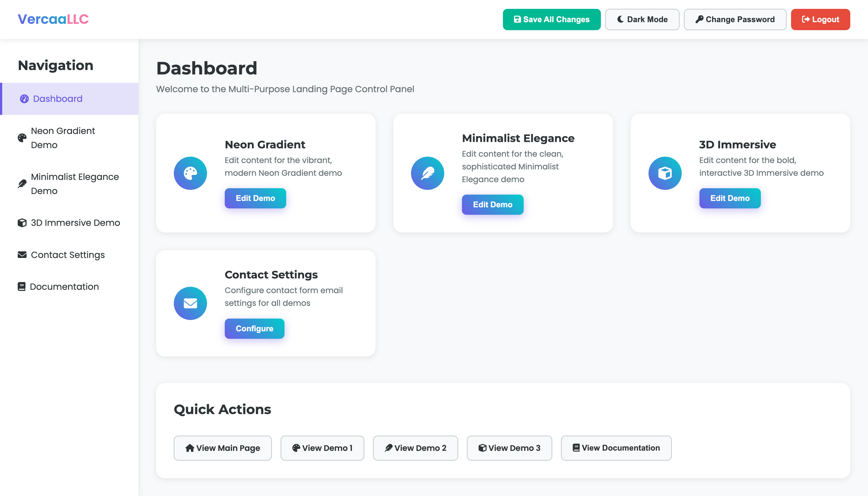Open Minimalist Elegance Demo in sidebar
868x496 pixels.
pyautogui.click(x=69, y=184)
